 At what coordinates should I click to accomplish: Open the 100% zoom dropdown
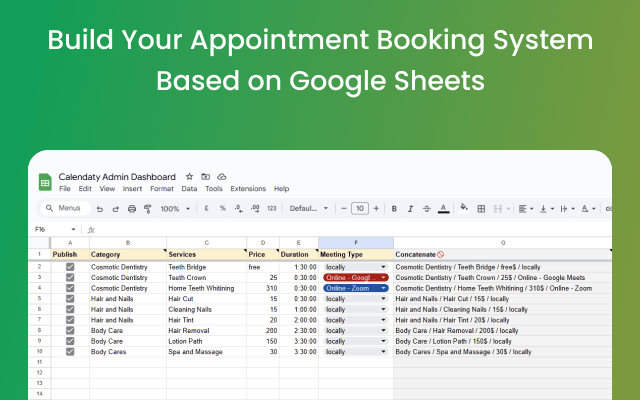click(175, 209)
